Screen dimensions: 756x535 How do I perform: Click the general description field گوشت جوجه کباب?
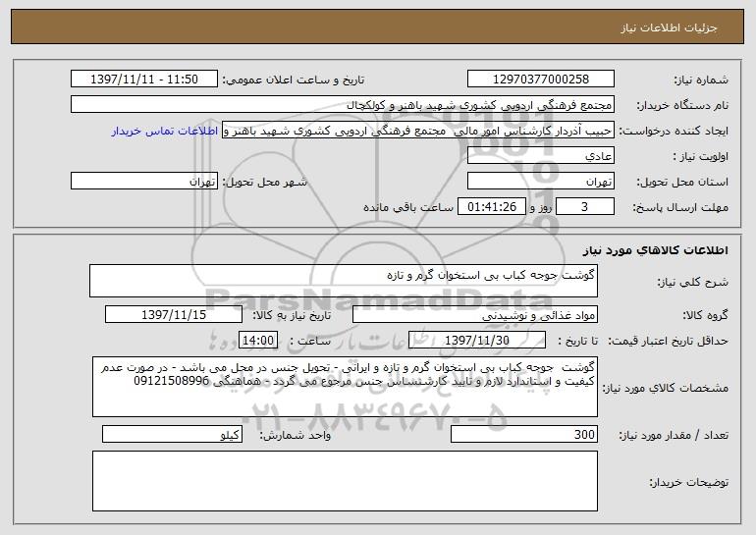(344, 281)
